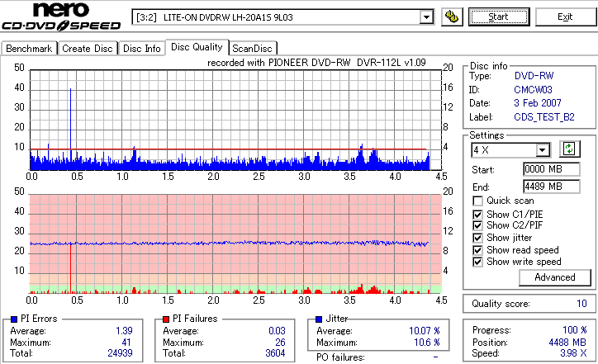Click the Start button
This screenshot has height=364, width=598.
coord(499,17)
